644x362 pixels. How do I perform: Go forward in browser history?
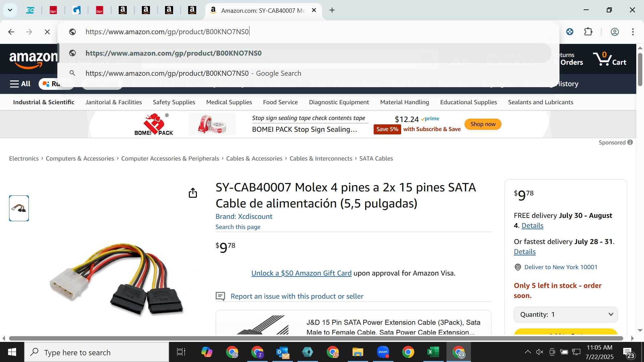click(29, 32)
